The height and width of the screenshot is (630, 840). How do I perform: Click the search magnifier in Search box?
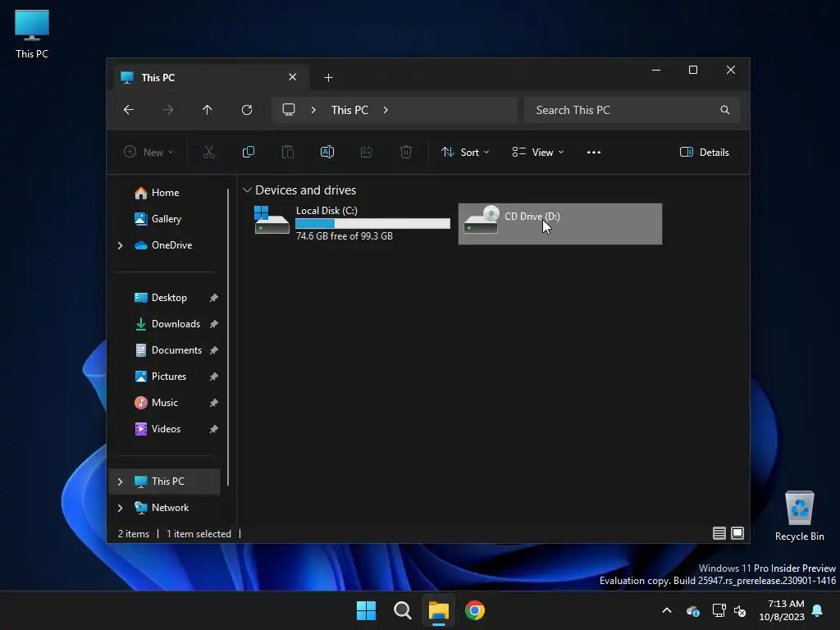pyautogui.click(x=725, y=110)
